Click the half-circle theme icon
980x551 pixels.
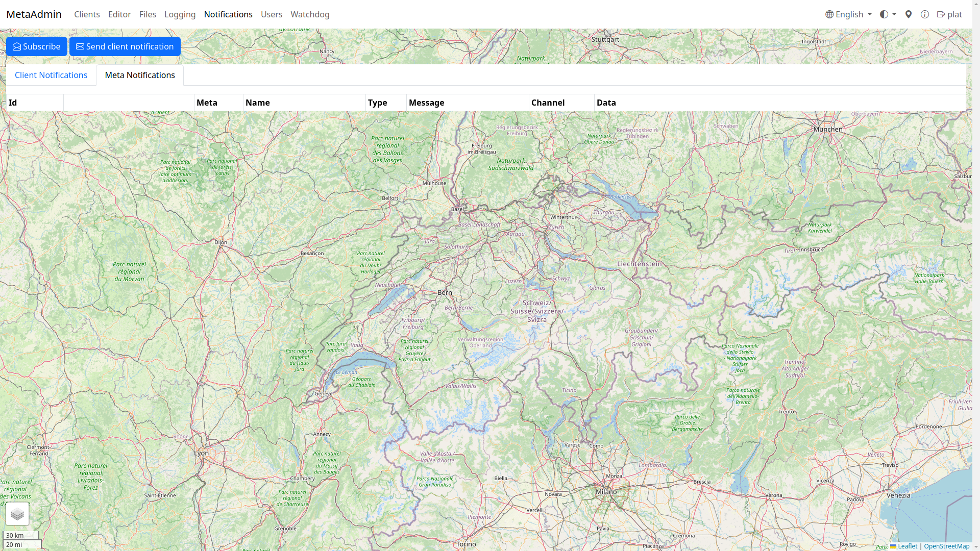[884, 14]
